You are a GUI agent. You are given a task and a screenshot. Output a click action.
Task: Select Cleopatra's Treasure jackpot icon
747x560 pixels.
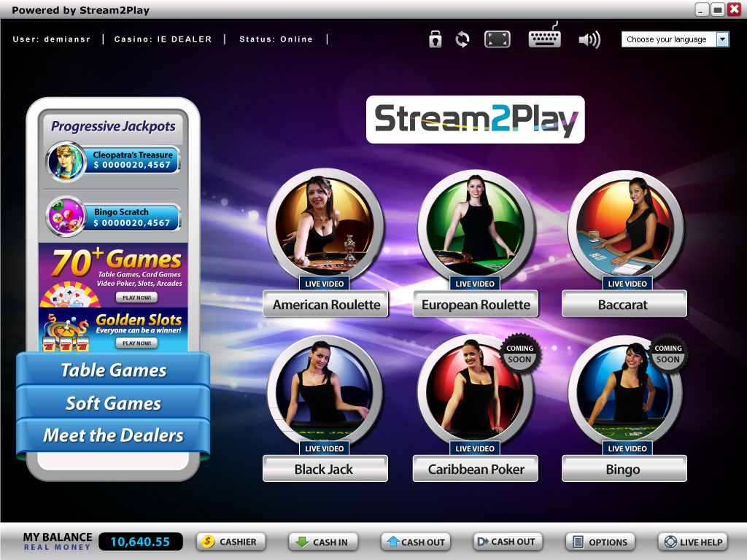(x=66, y=162)
